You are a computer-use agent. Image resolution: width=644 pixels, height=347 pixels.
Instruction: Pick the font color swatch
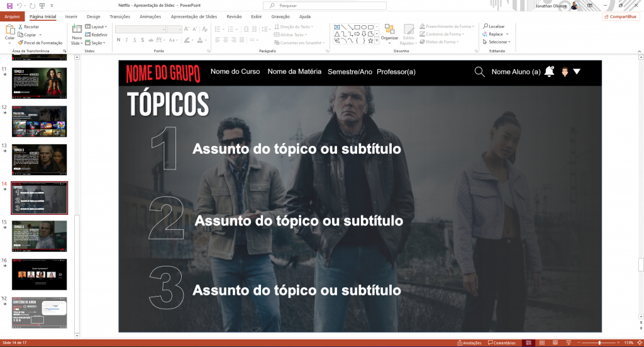(x=199, y=40)
